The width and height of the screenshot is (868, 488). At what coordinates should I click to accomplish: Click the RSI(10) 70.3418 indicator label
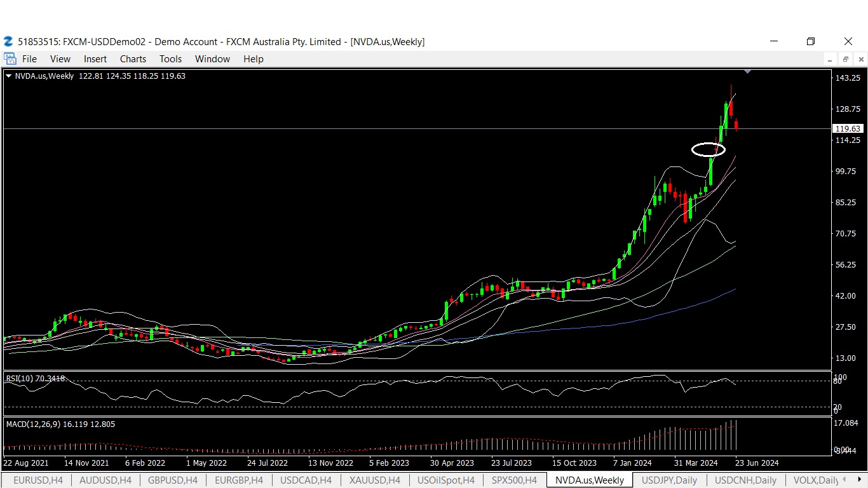tap(36, 379)
